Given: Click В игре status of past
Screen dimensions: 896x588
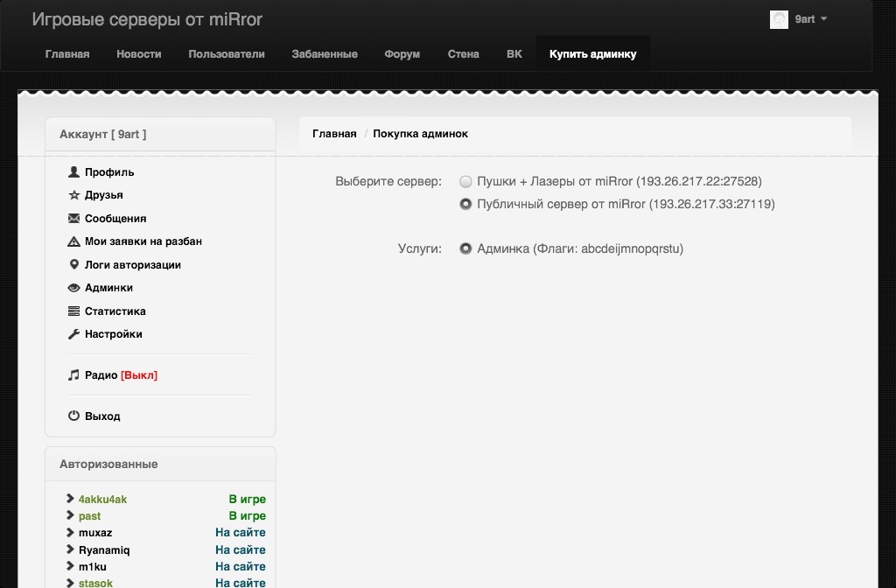Looking at the screenshot, I should (x=248, y=515).
